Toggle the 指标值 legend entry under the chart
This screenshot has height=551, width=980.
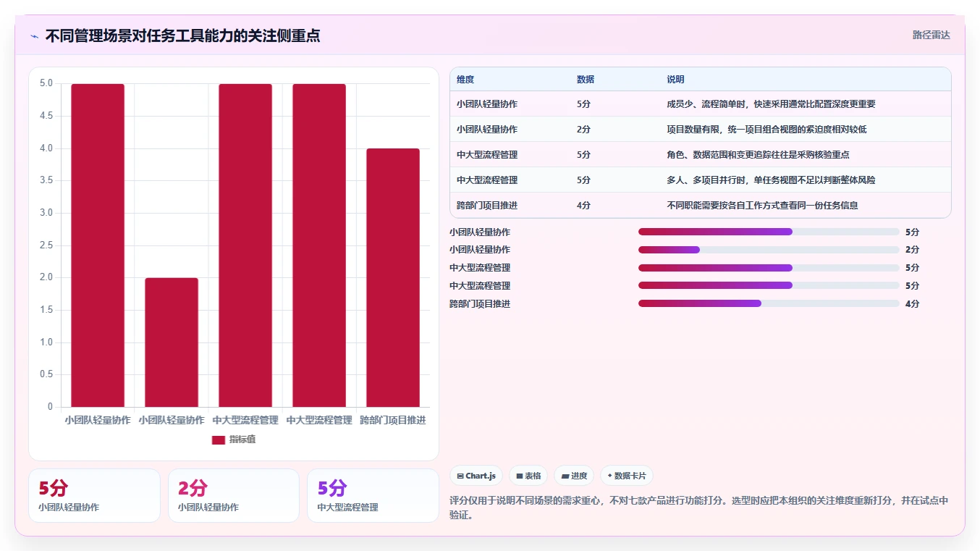[233, 439]
